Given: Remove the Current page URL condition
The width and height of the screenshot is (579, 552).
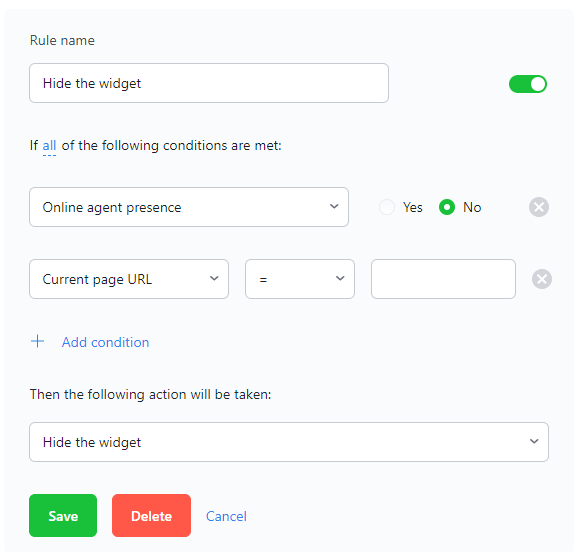Looking at the screenshot, I should (542, 279).
